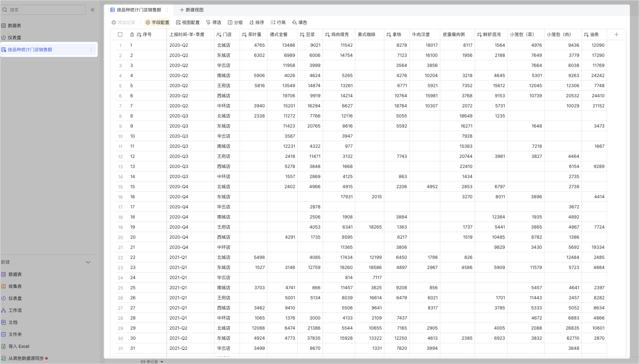639x364 pixels.
Task: Create a new 工作流 from sidebar
Action: [x=15, y=310]
